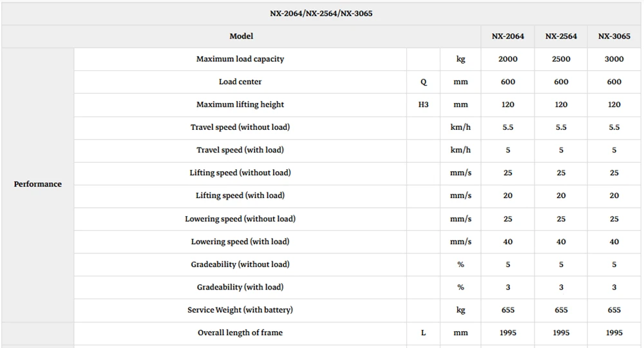Click Gradeability (with load) row label
The width and height of the screenshot is (644, 348).
pos(240,288)
